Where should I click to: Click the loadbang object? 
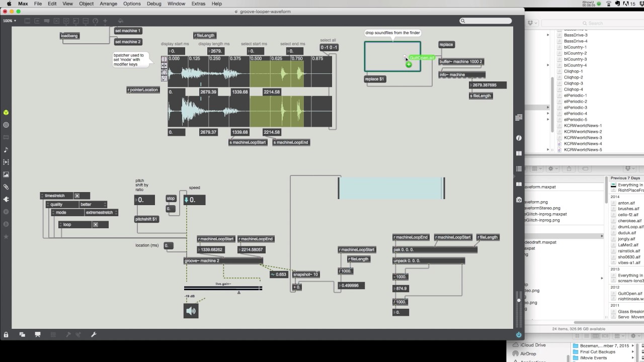point(69,36)
